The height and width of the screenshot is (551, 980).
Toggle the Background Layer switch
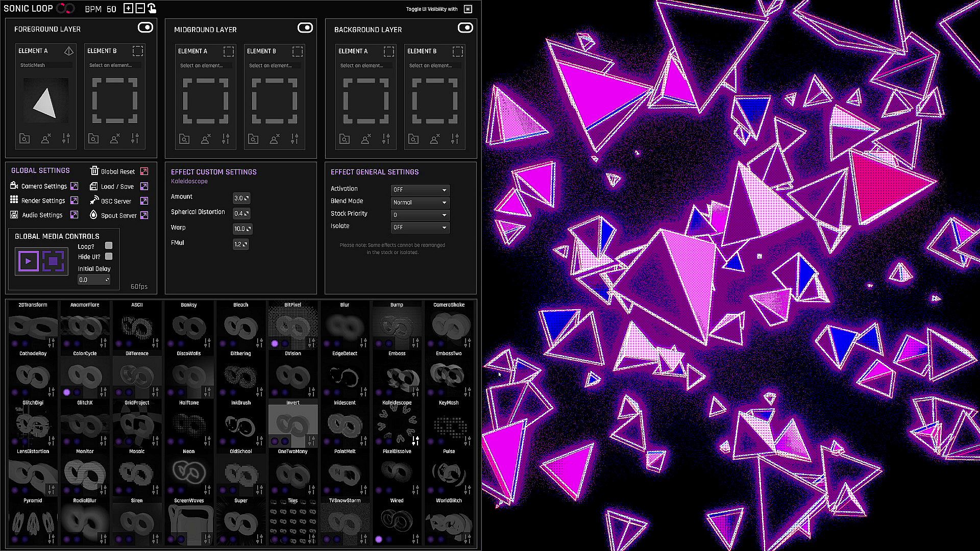(x=465, y=28)
